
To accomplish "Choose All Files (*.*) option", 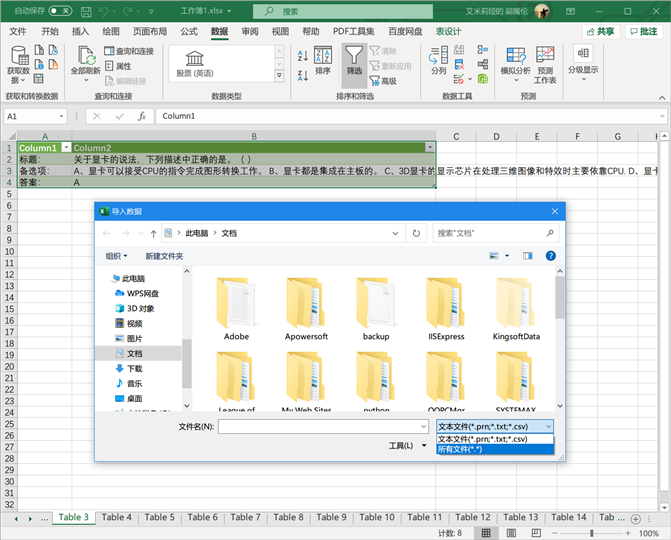I will pyautogui.click(x=495, y=449).
